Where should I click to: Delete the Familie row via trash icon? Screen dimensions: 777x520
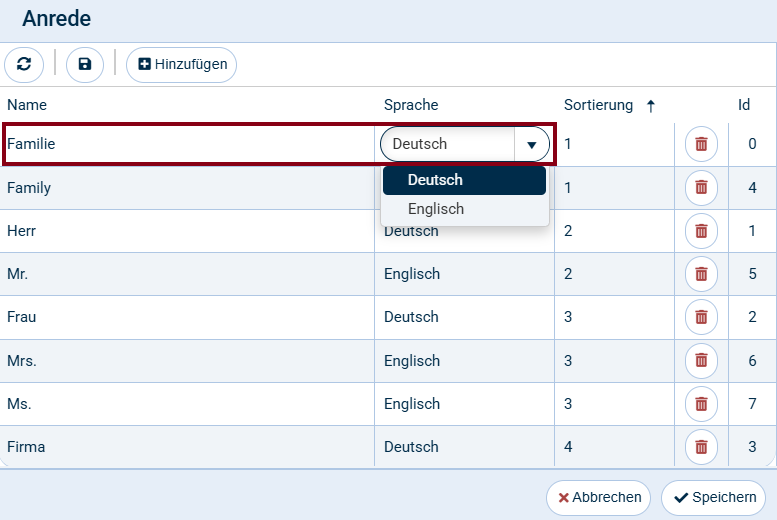tap(701, 144)
